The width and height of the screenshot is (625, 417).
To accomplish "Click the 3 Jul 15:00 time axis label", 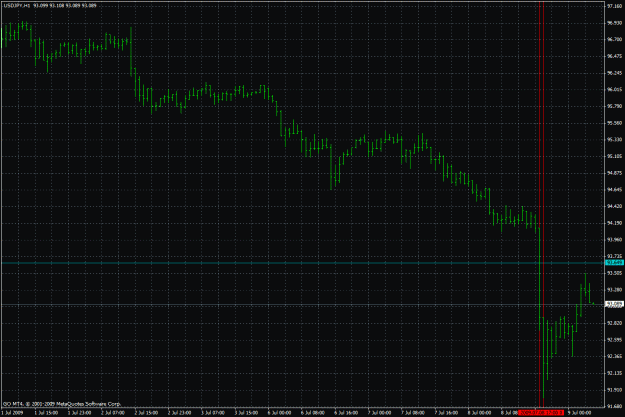I will pos(246,413).
